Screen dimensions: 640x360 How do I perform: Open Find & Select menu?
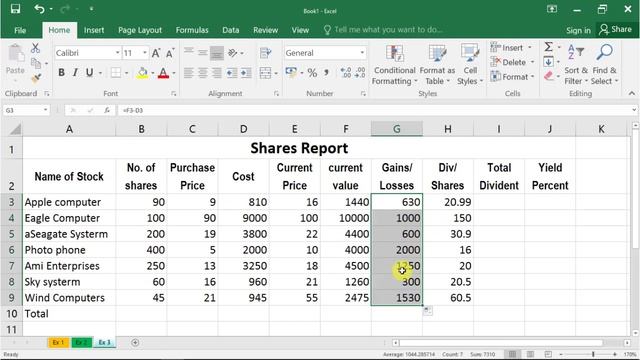(605, 65)
